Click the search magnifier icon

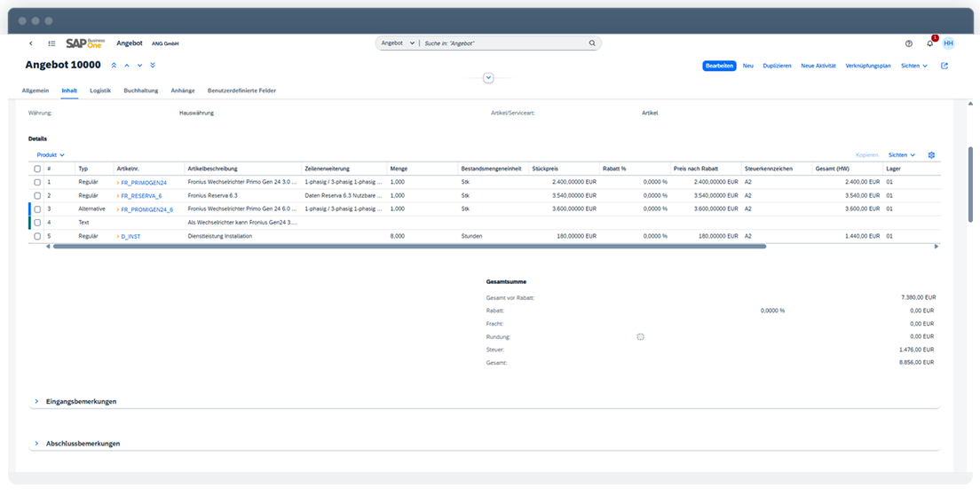pyautogui.click(x=592, y=43)
